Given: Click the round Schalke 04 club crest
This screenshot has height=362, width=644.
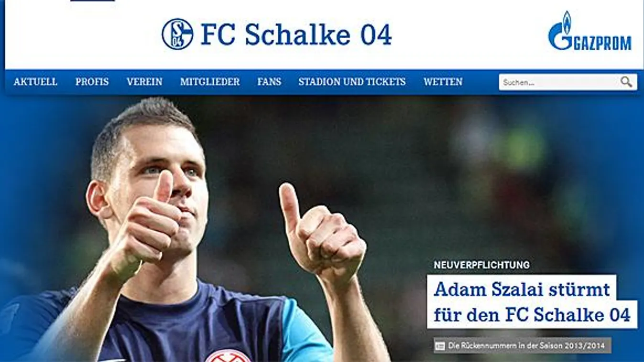Looking at the screenshot, I should pos(177,34).
